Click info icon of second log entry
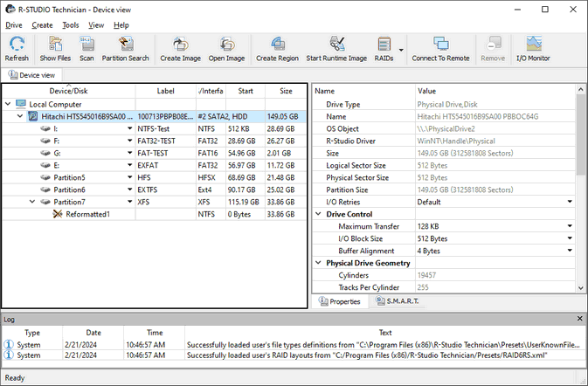Image resolution: width=588 pixels, height=386 pixels. [9, 355]
